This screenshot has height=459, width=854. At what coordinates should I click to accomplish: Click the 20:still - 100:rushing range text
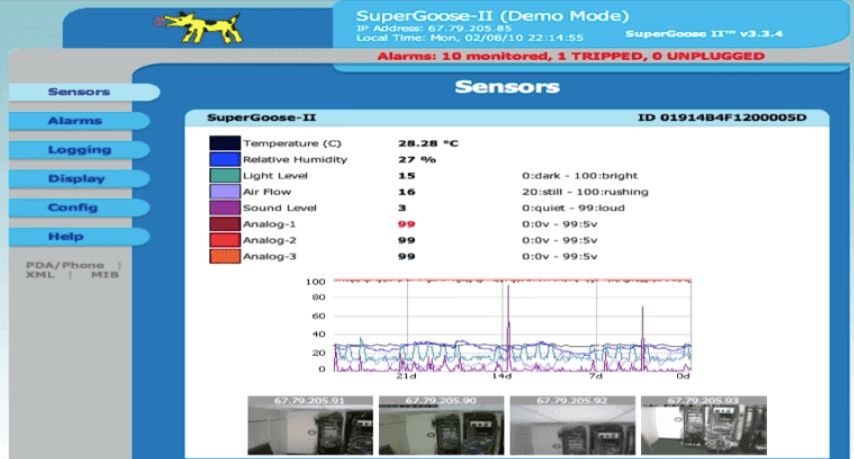click(585, 192)
